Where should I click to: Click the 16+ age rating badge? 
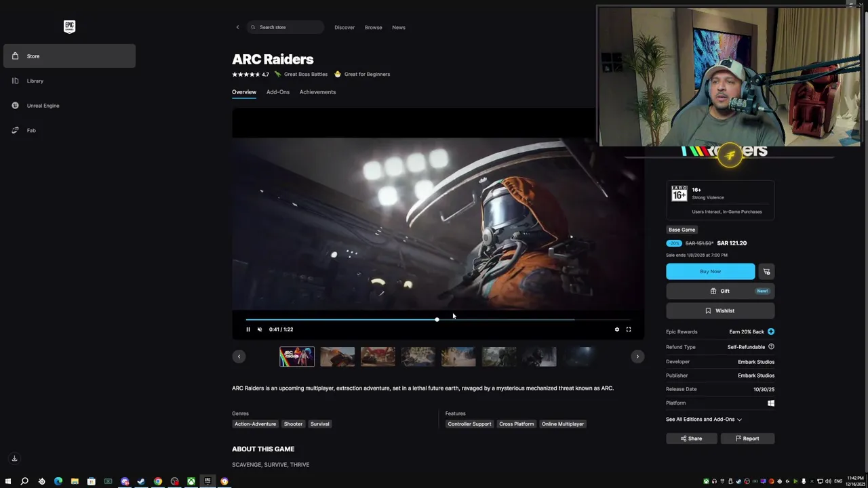pyautogui.click(x=679, y=193)
